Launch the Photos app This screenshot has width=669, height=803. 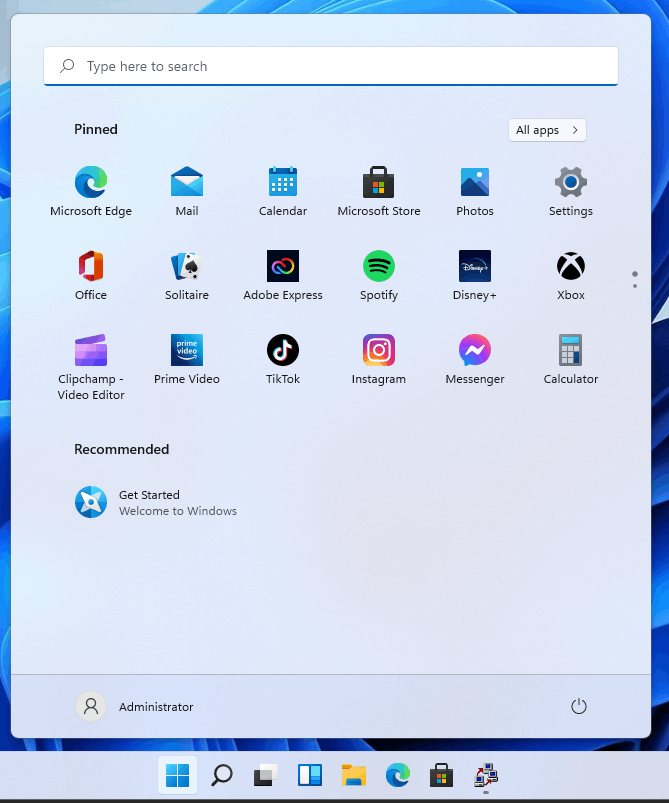click(475, 192)
